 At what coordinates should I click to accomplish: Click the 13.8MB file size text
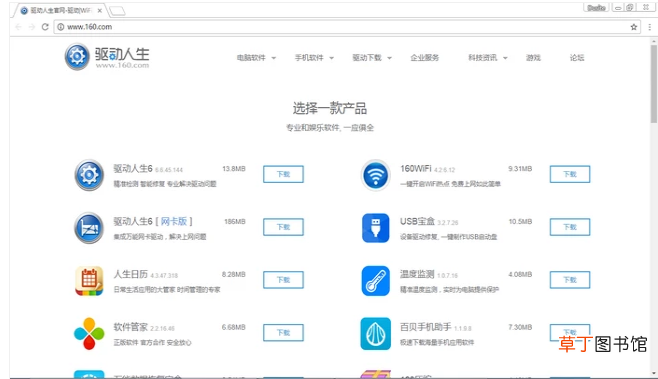(234, 169)
